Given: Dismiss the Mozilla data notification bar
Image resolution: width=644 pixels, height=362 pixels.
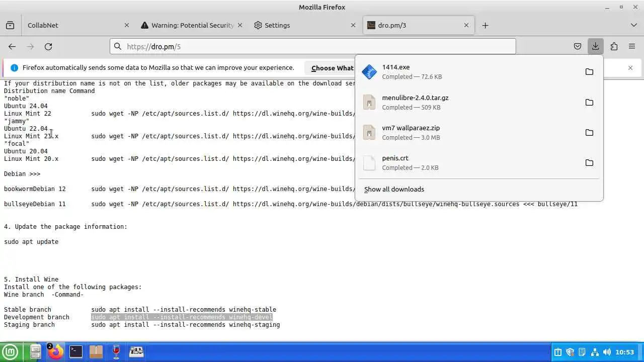Looking at the screenshot, I should [630, 68].
